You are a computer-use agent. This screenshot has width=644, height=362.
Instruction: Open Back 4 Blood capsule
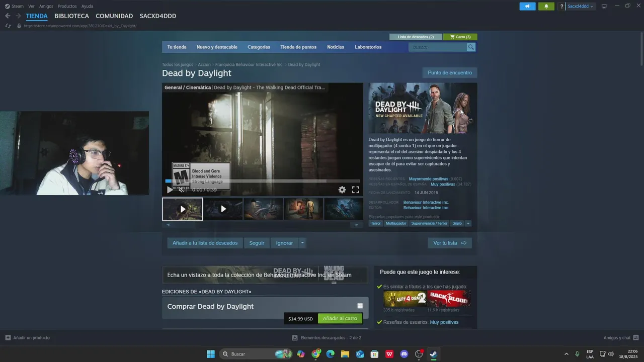[449, 299]
